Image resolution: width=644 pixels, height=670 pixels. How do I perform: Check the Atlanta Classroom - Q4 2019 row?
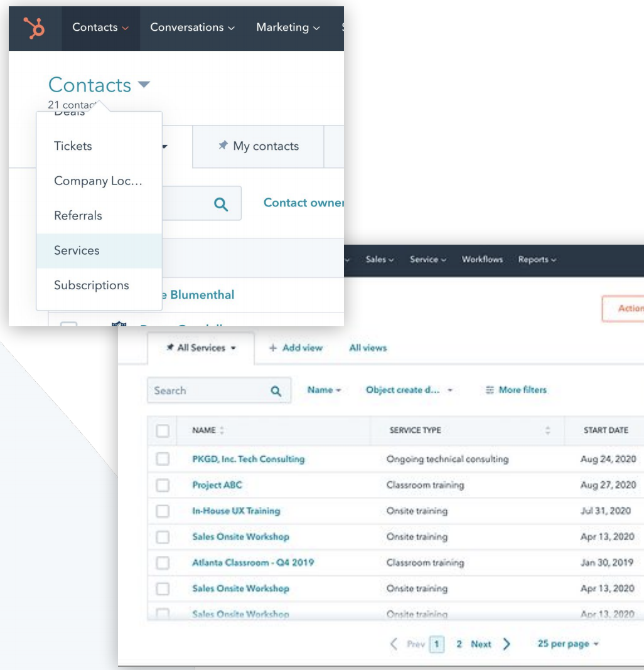(163, 563)
